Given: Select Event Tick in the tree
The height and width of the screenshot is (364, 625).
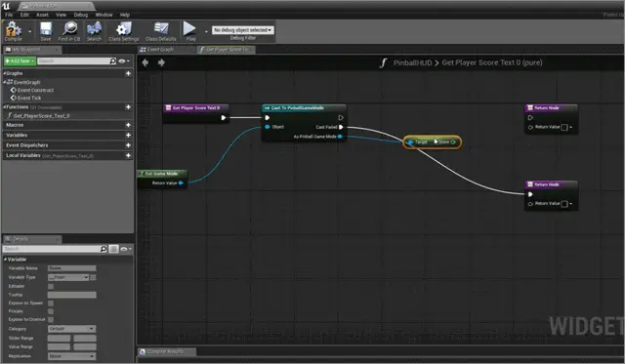Looking at the screenshot, I should [x=28, y=98].
